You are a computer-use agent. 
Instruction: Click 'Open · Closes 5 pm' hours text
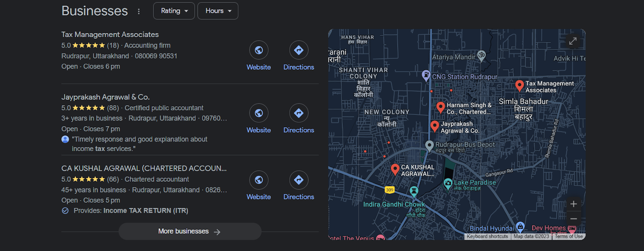point(91,200)
